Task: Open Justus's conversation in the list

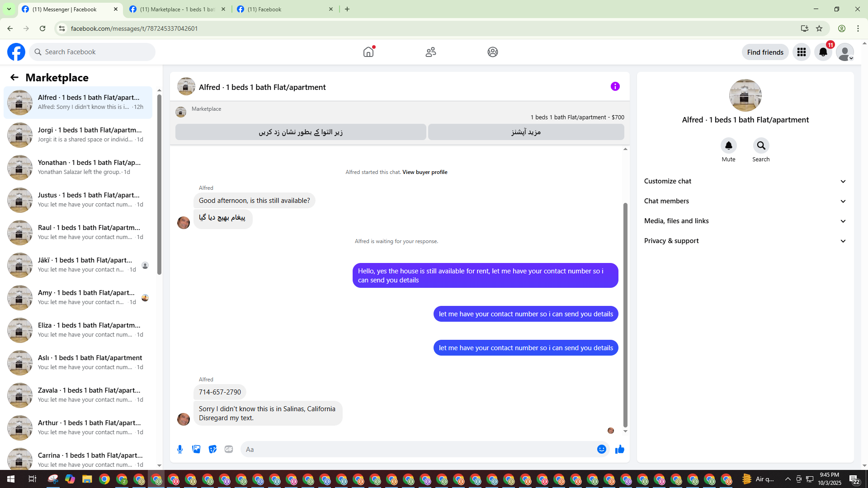Action: (x=78, y=200)
